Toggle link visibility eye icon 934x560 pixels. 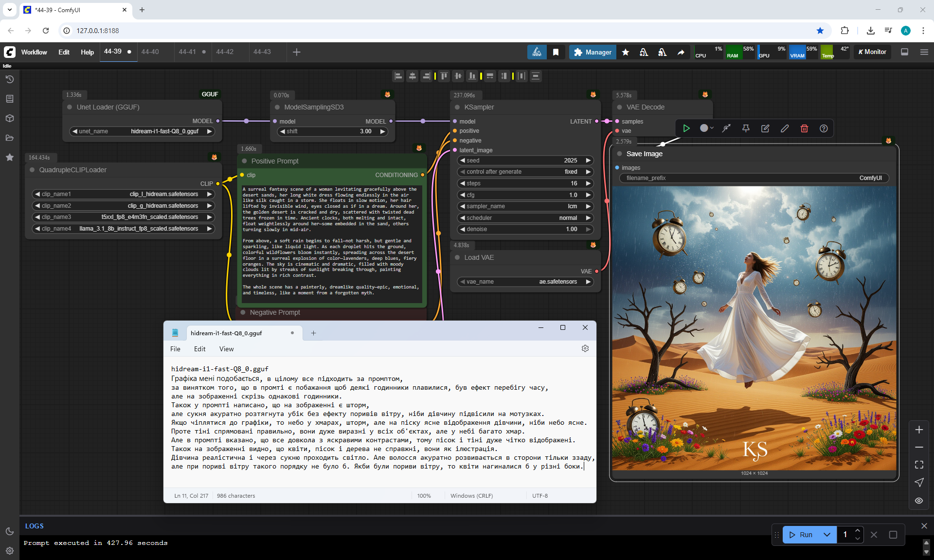(919, 501)
